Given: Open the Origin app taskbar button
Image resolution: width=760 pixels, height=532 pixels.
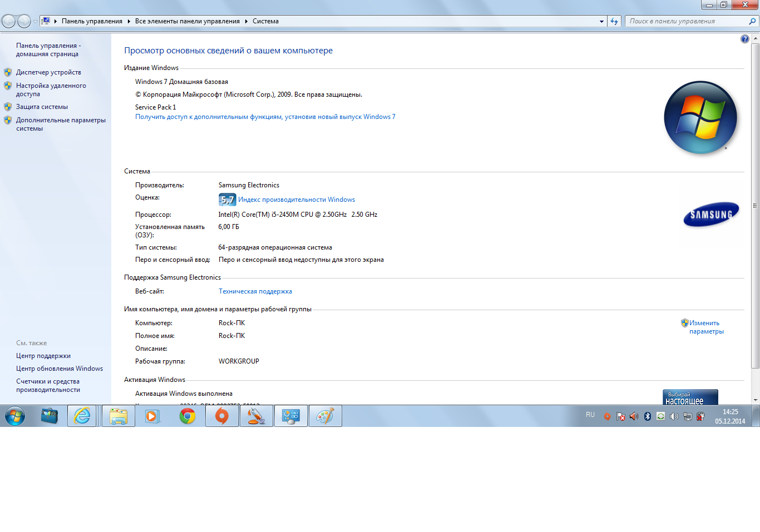Looking at the screenshot, I should 222,416.
